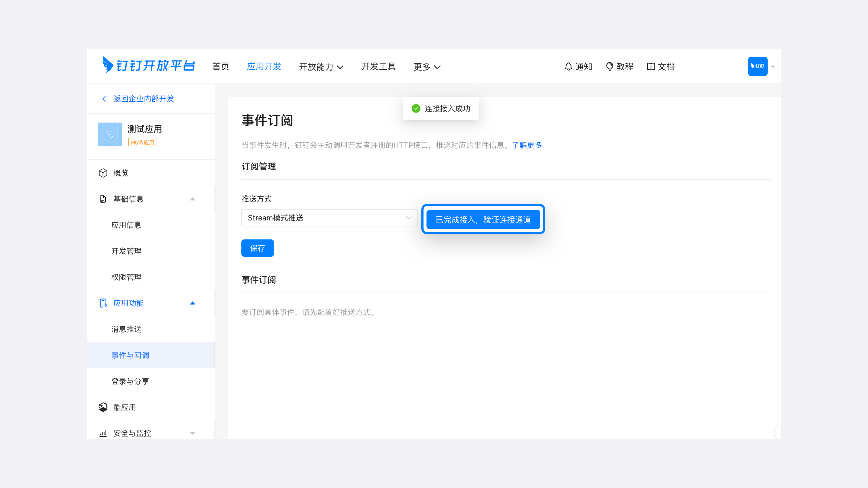Click the 酷应用 sidebar icon
Screen dimensions: 868x488
103,407
